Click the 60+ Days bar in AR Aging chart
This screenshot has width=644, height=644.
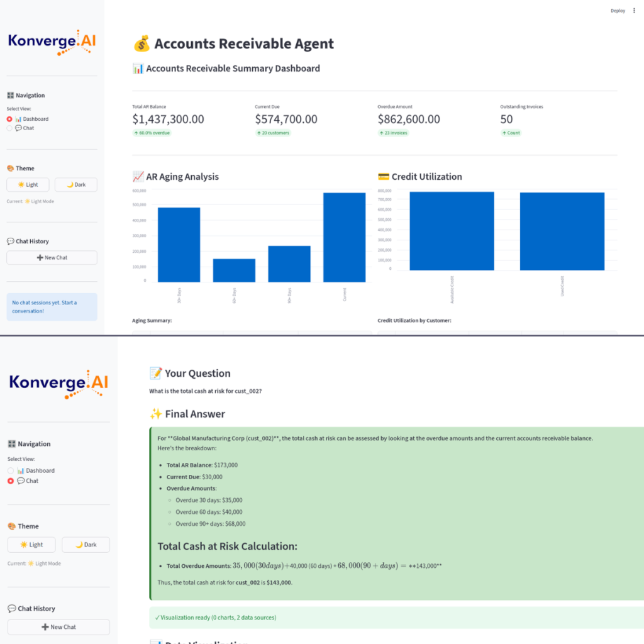pos(234,270)
